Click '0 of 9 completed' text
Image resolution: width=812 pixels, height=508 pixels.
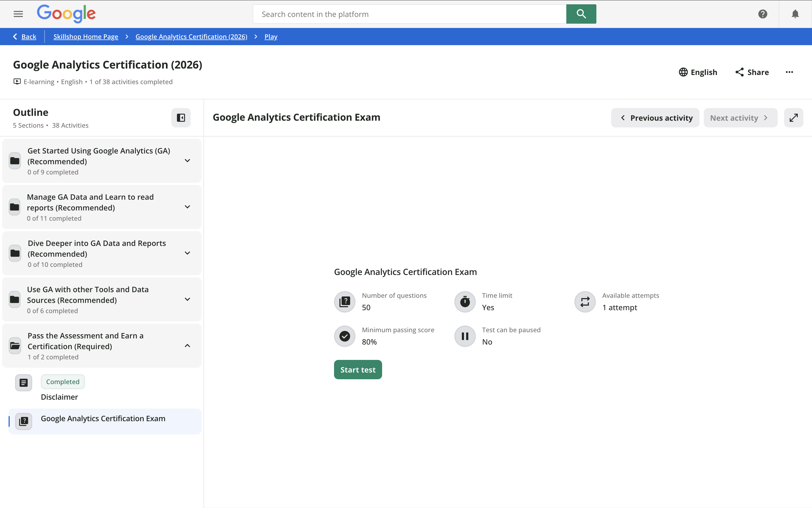(x=53, y=172)
